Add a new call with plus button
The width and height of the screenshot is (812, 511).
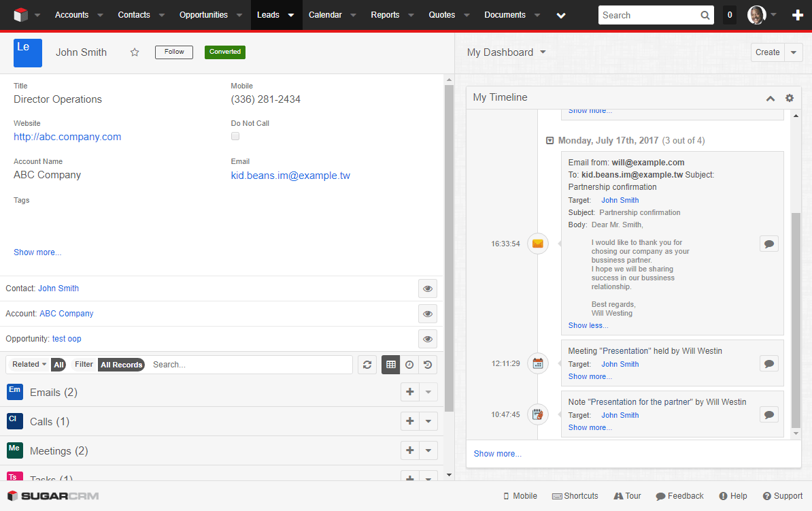pyautogui.click(x=409, y=421)
